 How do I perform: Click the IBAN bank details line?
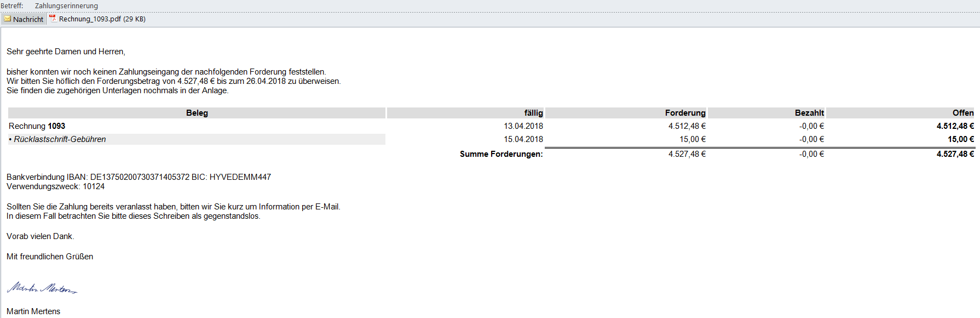click(139, 177)
